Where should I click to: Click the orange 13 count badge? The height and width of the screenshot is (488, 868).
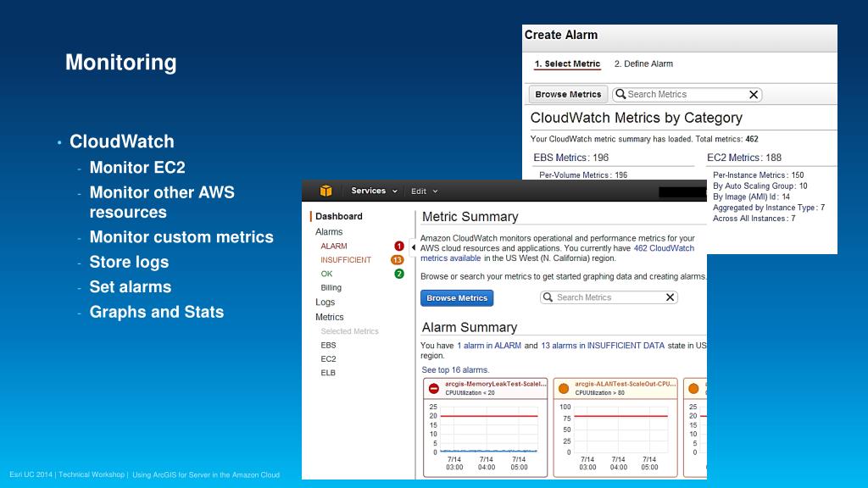click(x=397, y=260)
